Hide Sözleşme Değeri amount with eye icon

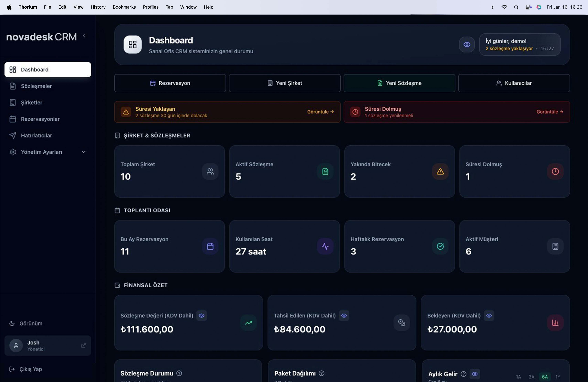[x=201, y=315]
